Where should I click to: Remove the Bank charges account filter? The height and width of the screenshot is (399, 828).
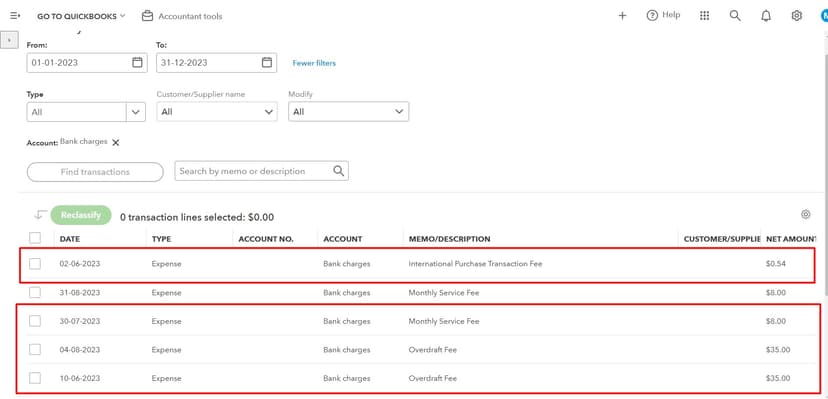coord(116,142)
